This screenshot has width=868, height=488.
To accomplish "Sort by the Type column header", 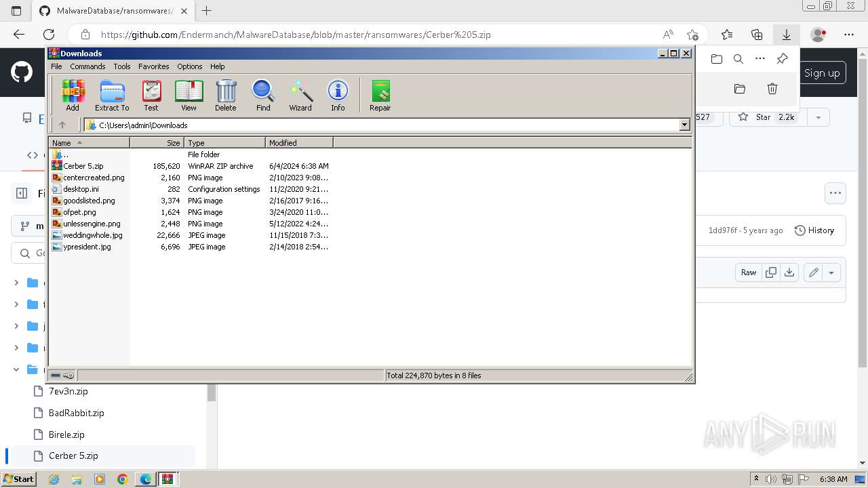I will pyautogui.click(x=224, y=142).
